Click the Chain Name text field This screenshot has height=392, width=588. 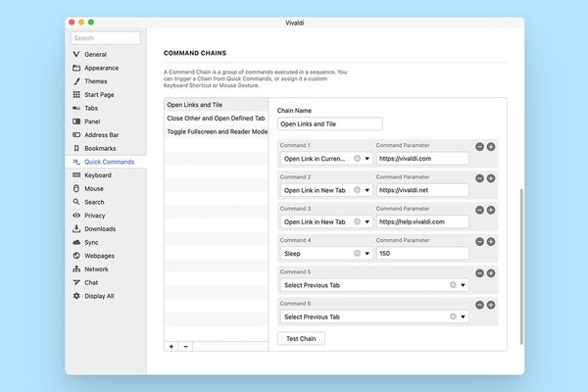(x=329, y=124)
